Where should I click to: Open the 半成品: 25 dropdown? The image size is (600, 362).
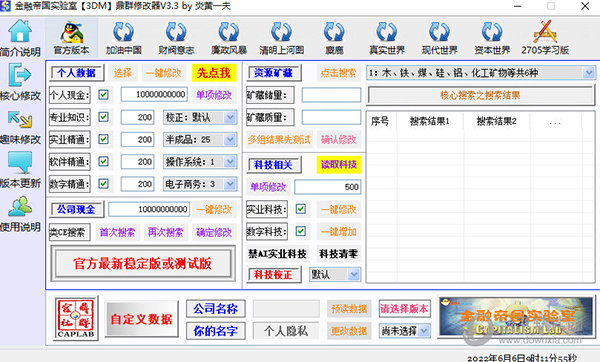point(200,139)
